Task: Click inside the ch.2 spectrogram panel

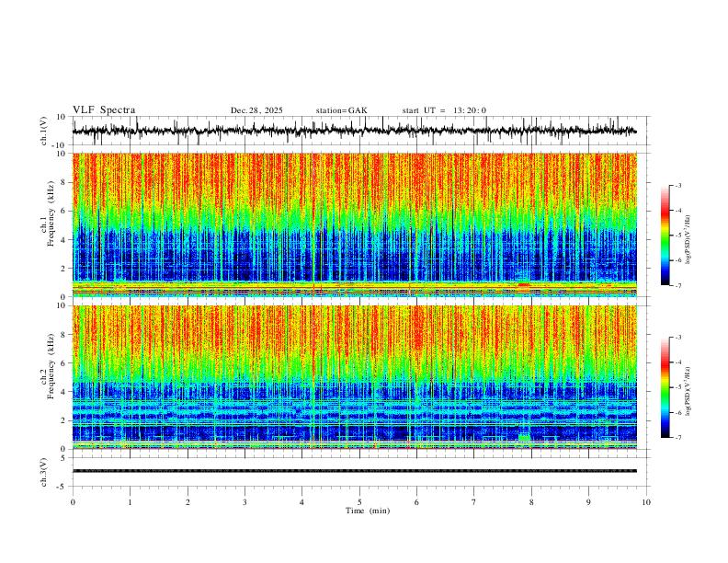Action: [354, 377]
